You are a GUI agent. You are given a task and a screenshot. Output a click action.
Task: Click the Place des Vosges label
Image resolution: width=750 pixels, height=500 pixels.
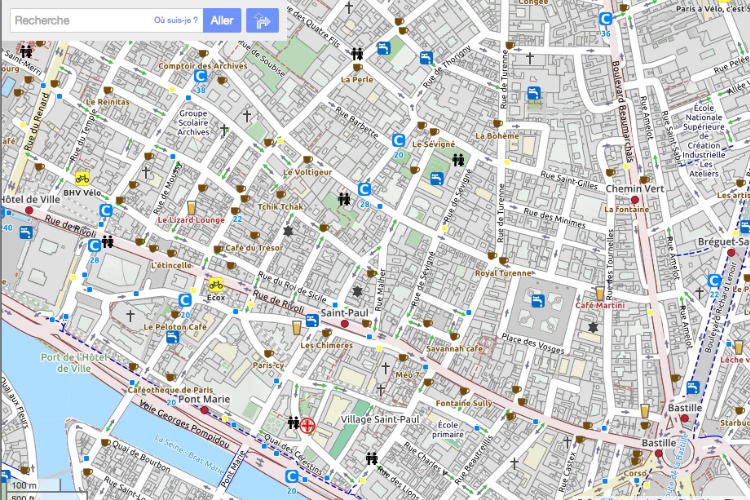click(x=532, y=343)
